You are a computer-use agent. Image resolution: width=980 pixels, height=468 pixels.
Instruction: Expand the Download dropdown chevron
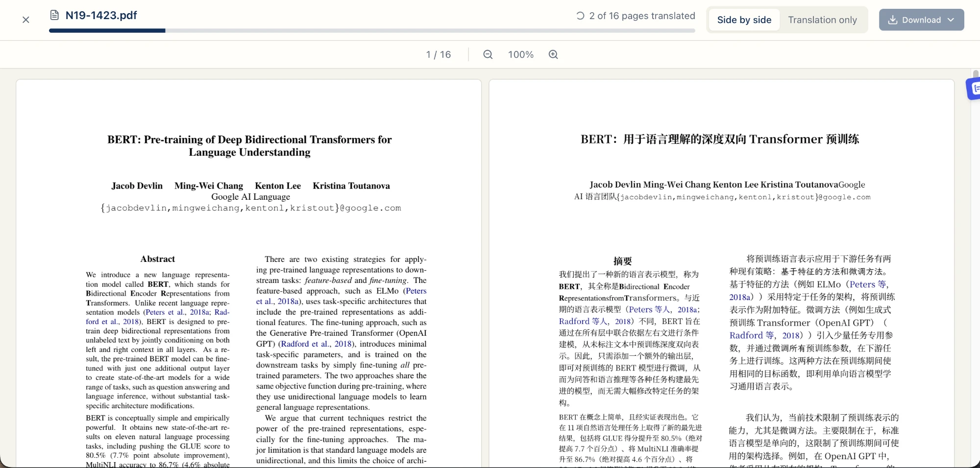(951, 20)
